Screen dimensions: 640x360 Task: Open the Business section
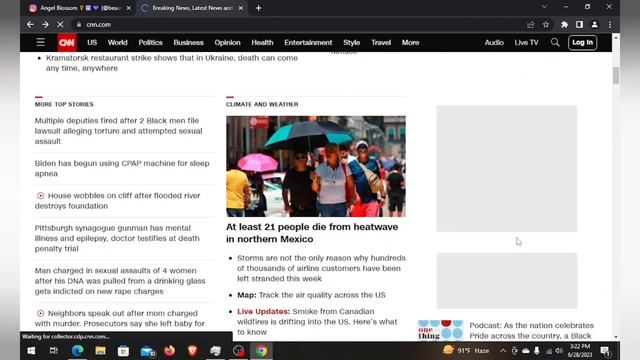(x=189, y=42)
